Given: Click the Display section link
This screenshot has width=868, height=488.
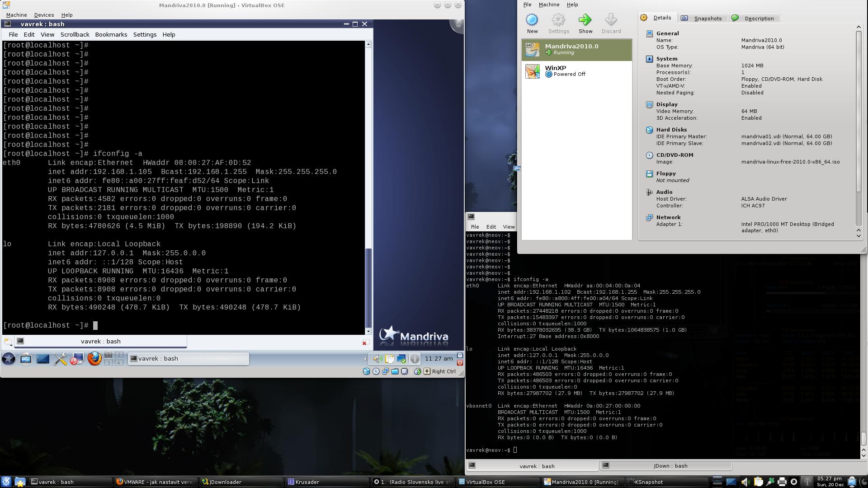Looking at the screenshot, I should [x=667, y=104].
